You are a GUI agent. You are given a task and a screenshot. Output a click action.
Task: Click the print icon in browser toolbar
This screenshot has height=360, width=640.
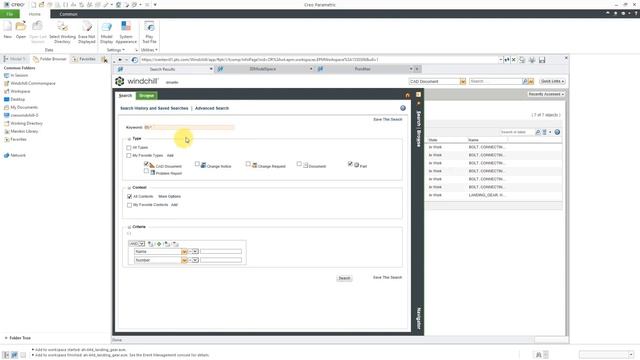[x=532, y=60]
